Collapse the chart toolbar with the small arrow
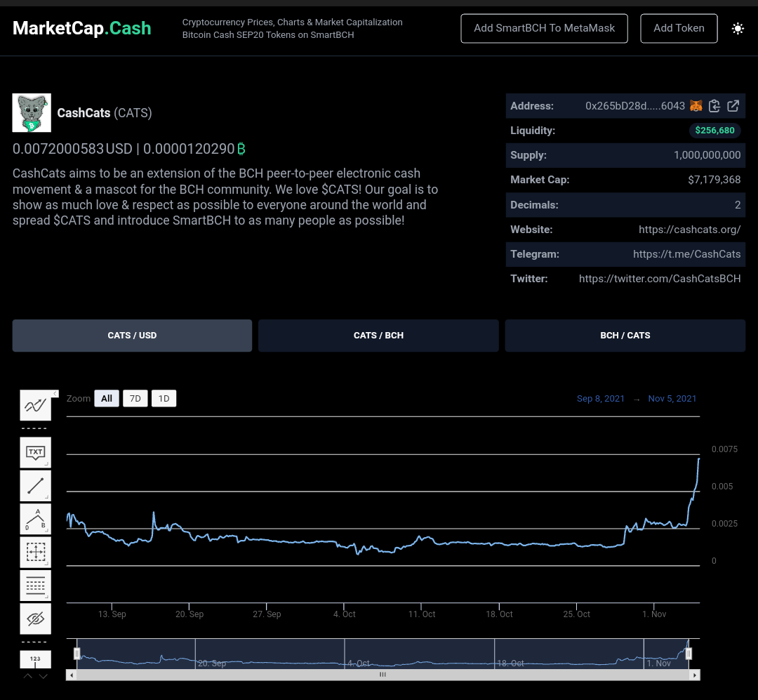758x700 pixels. coord(55,393)
